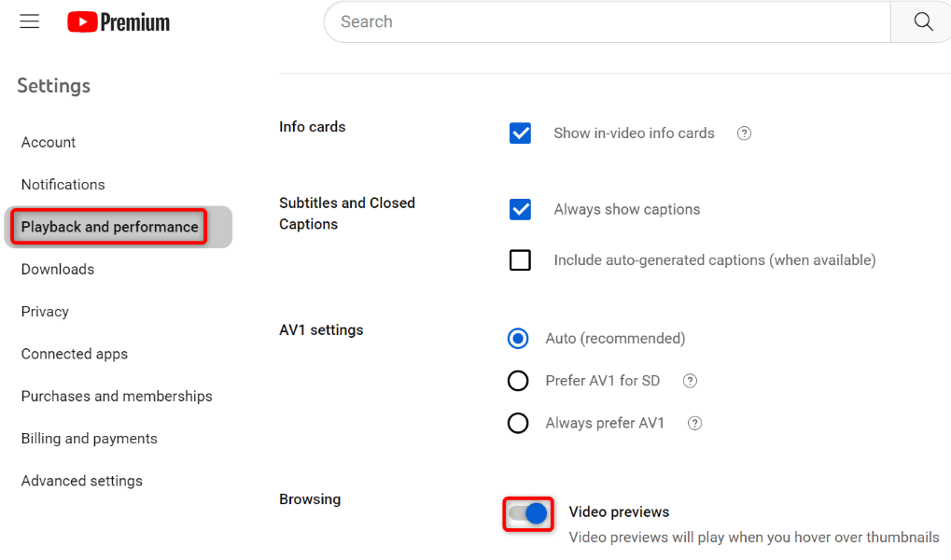This screenshot has height=560, width=951.
Task: Select Auto (recommended) AV1 option
Action: [x=518, y=339]
